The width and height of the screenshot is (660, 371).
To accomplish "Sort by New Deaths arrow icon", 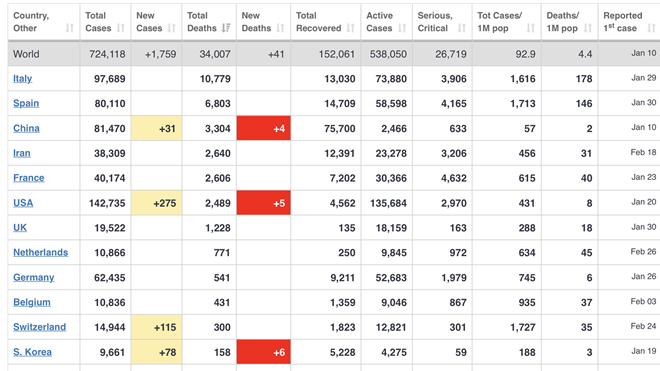I will (x=280, y=28).
